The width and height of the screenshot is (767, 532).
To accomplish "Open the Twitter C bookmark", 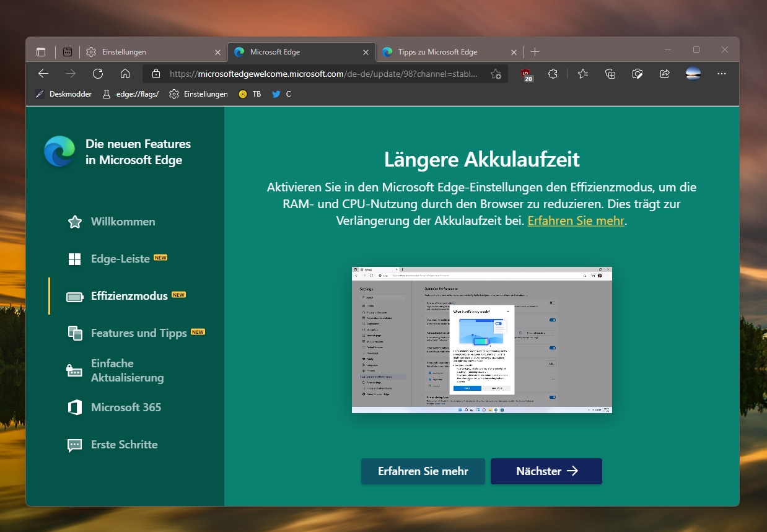I will pyautogui.click(x=281, y=94).
